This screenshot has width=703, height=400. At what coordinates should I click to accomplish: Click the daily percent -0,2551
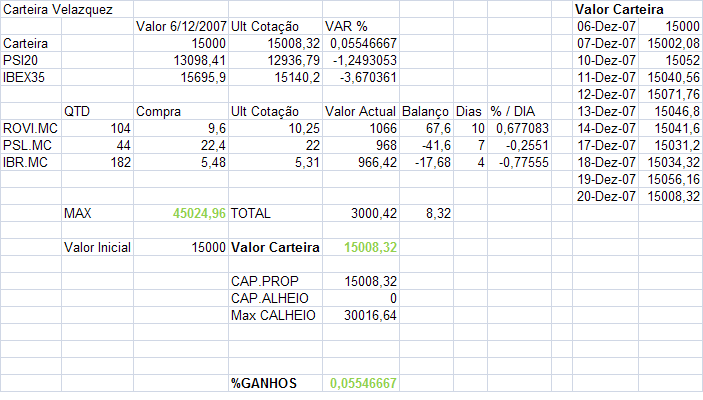527,146
